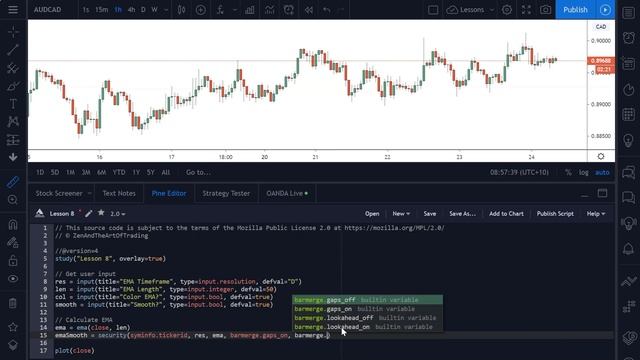Toggle log scale mode
The width and height of the screenshot is (640, 360).
[584, 172]
